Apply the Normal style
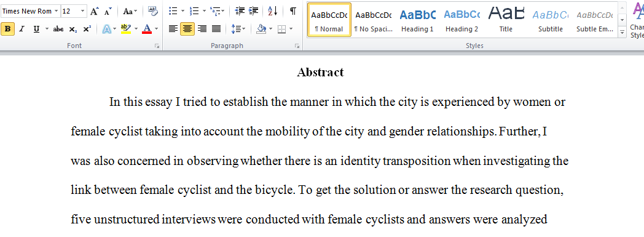Screen dimensions: 644x237 tap(329, 20)
